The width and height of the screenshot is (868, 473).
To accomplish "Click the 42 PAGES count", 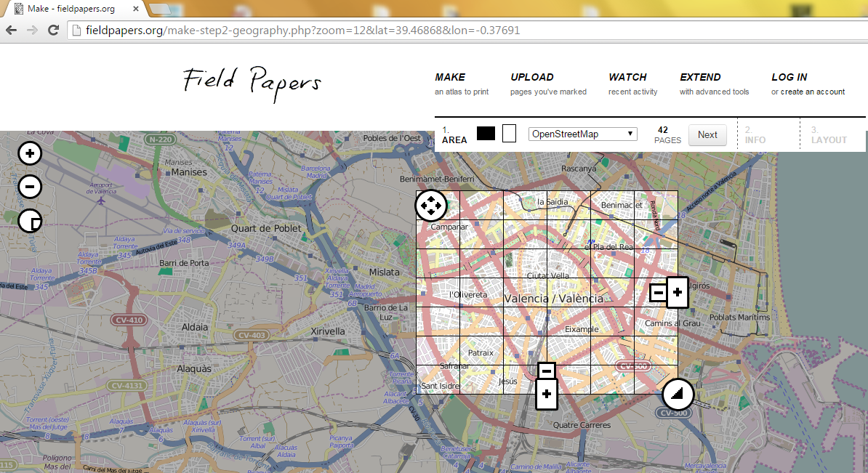I will pyautogui.click(x=667, y=135).
